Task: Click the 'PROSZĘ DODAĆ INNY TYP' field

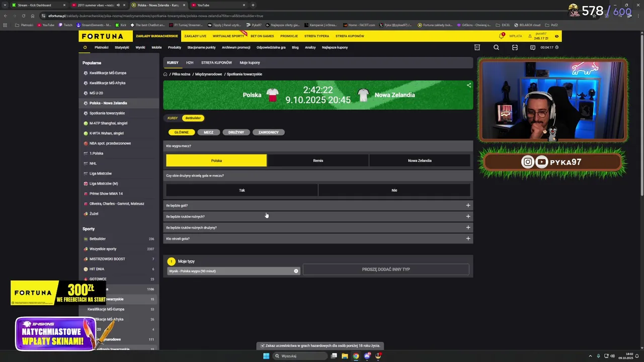Action: coord(386,269)
